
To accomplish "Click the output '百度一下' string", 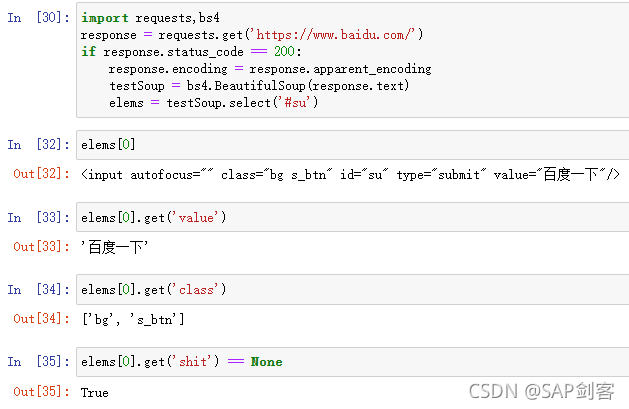I will 114,247.
